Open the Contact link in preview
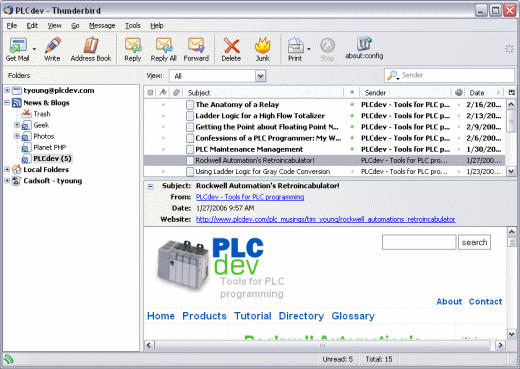Viewport: 520px width, 369px height. pos(485,302)
